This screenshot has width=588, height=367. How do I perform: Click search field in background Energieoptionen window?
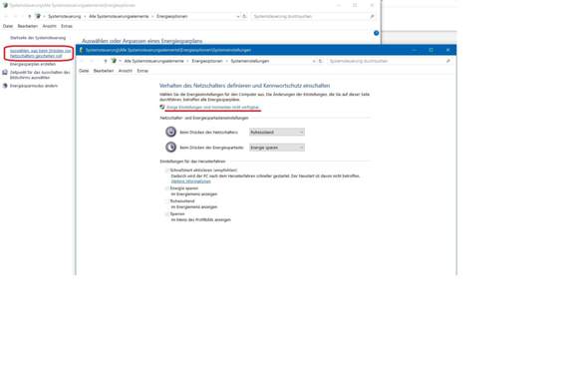(x=313, y=17)
